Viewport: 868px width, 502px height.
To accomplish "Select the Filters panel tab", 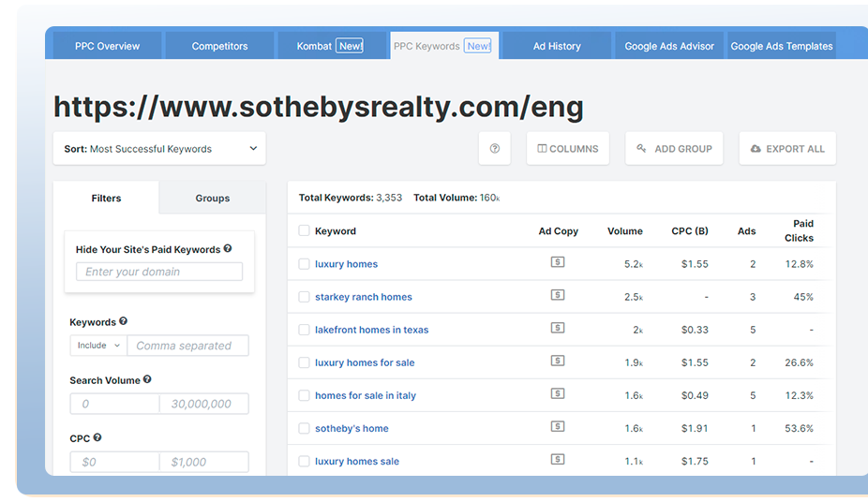I will (106, 198).
